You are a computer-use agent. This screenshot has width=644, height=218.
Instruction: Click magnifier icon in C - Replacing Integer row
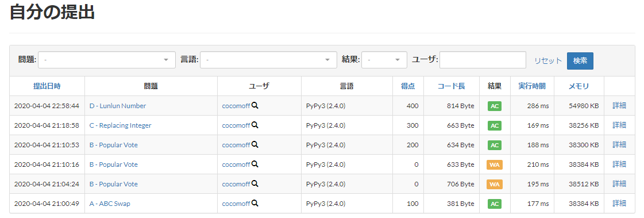254,125
